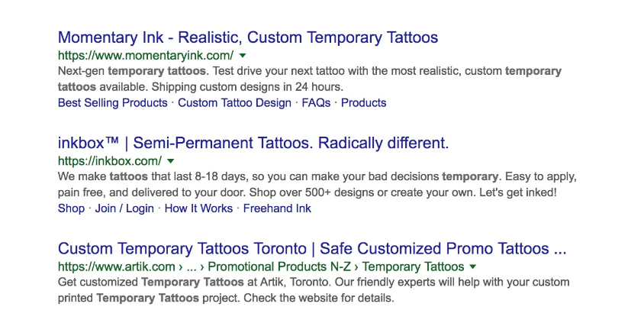Open the inkbox Shop sitelink
This screenshot has height=336, width=644.
click(71, 208)
